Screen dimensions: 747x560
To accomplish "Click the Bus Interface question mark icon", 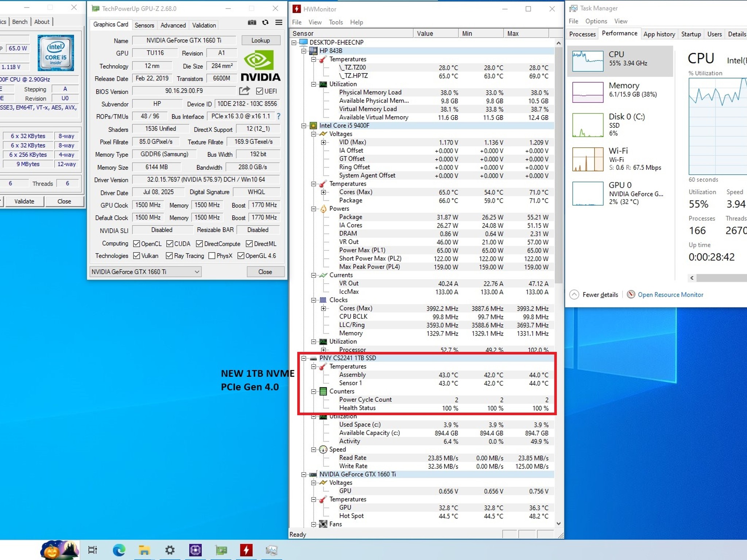I will click(279, 116).
